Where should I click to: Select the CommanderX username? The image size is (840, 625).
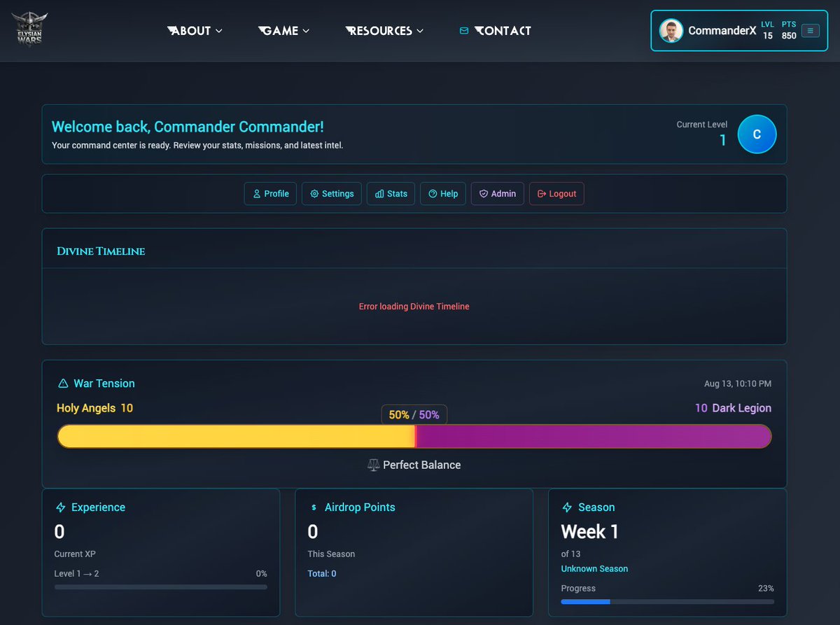tap(722, 31)
